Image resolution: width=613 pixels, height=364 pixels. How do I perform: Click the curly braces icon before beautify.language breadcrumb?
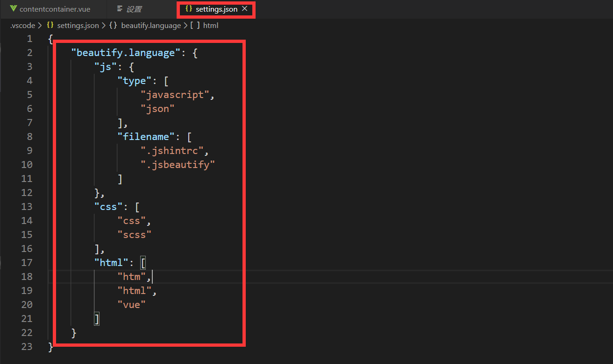(112, 25)
